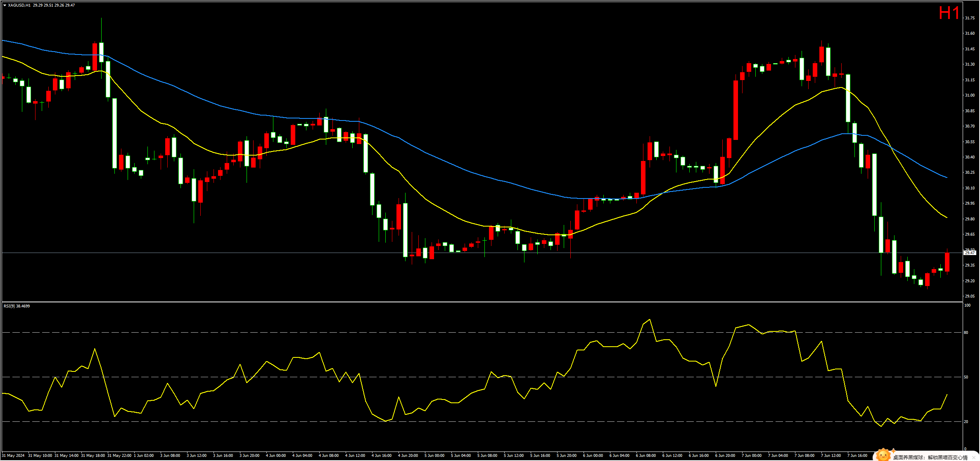Click the 29.35 price axis label
Screen dimensions: 980x461
pyautogui.click(x=970, y=265)
